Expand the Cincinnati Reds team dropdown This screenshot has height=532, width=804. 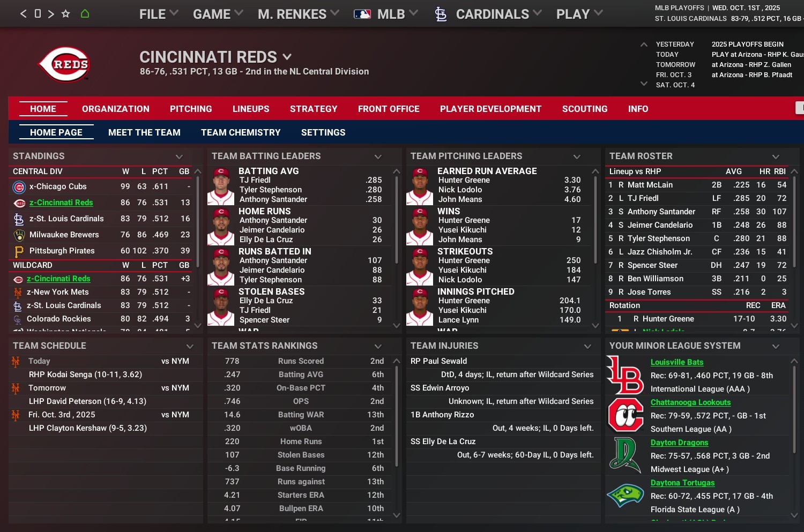pyautogui.click(x=287, y=56)
